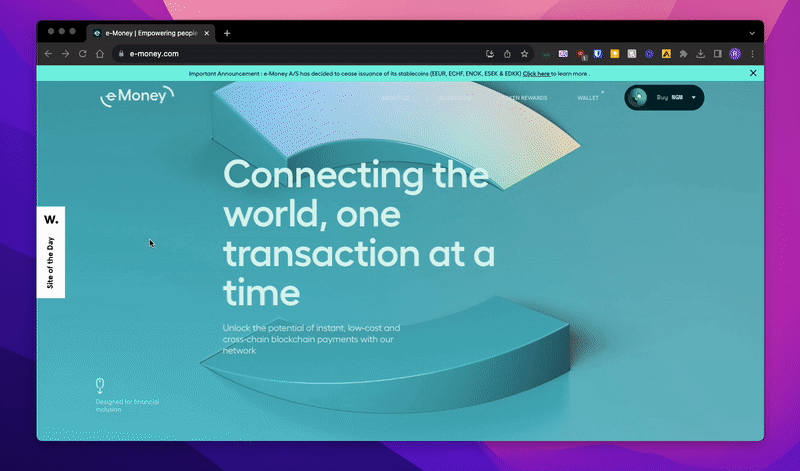Image resolution: width=800 pixels, height=471 pixels.
Task: Expand the Buy NGM dropdown arrow
Action: 694,97
